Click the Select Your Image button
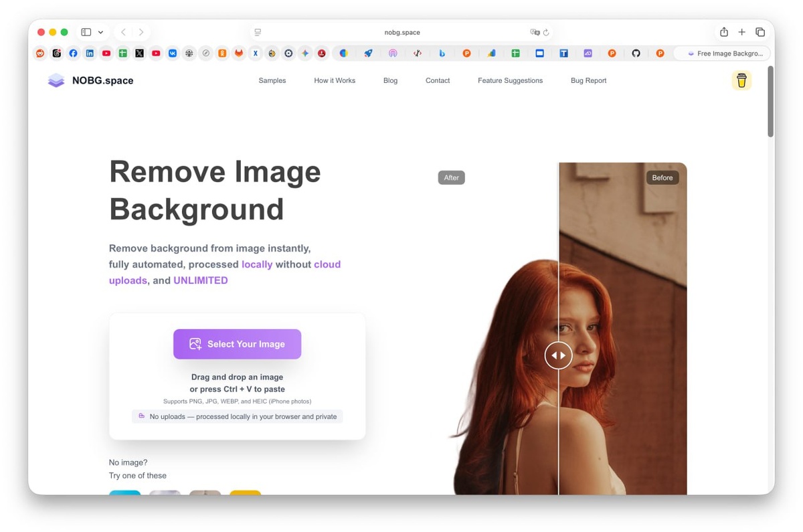Viewport: 803px width, 532px height. [x=238, y=344]
